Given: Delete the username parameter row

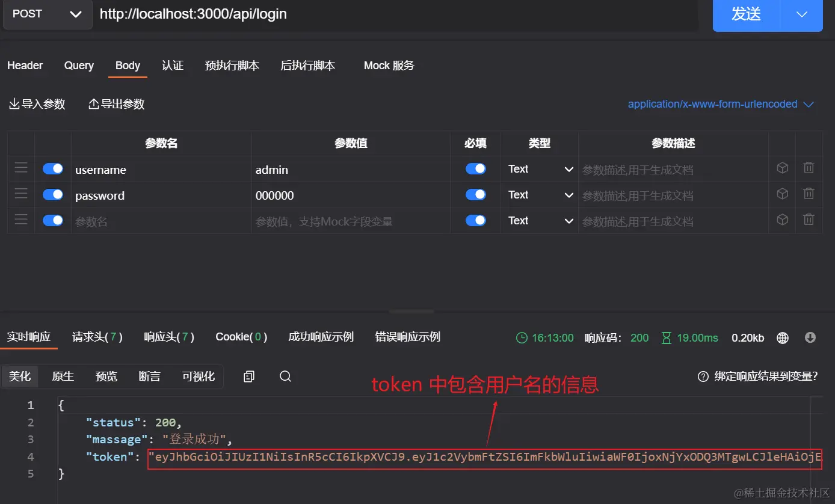Looking at the screenshot, I should tap(809, 168).
